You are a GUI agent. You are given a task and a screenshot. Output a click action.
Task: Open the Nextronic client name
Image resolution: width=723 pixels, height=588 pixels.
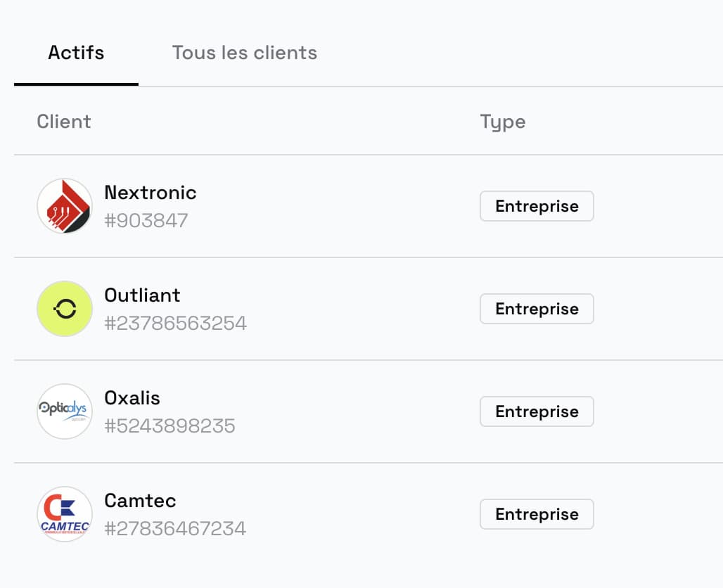coord(151,192)
